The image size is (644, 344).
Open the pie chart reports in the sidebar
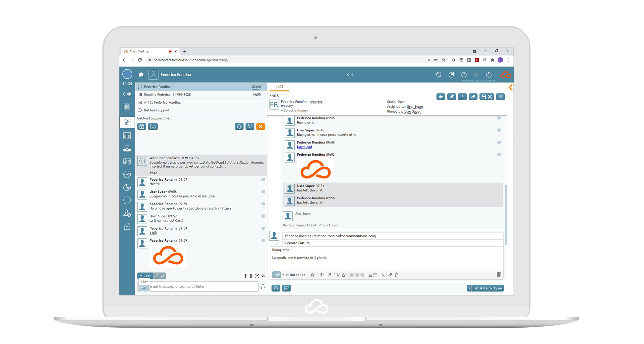click(x=127, y=187)
